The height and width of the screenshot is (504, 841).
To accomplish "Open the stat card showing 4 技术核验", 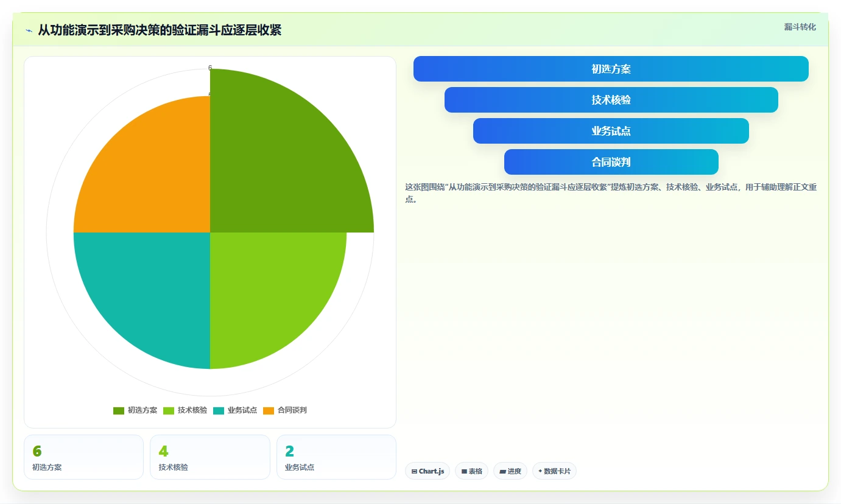I will [210, 457].
